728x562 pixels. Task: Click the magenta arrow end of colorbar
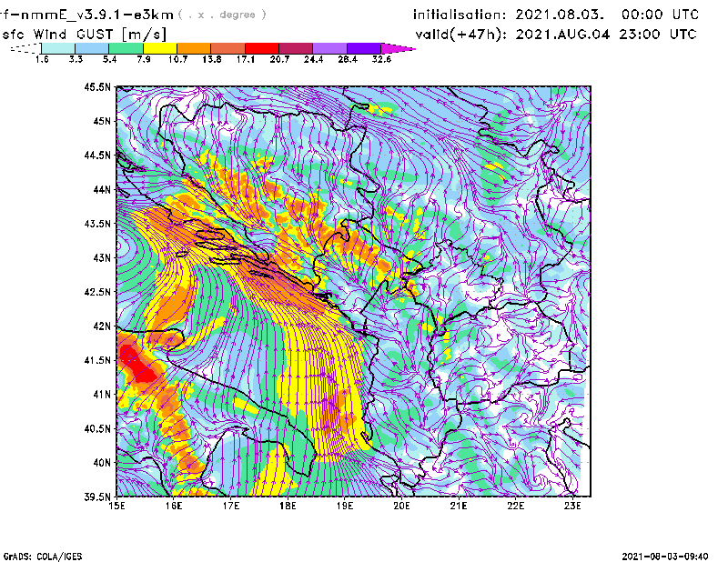(398, 48)
